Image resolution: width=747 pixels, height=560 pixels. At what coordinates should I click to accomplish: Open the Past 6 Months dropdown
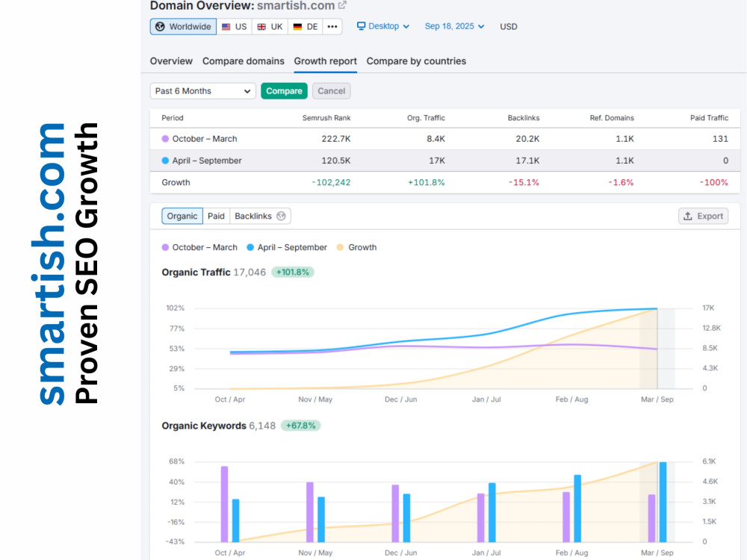(x=203, y=91)
